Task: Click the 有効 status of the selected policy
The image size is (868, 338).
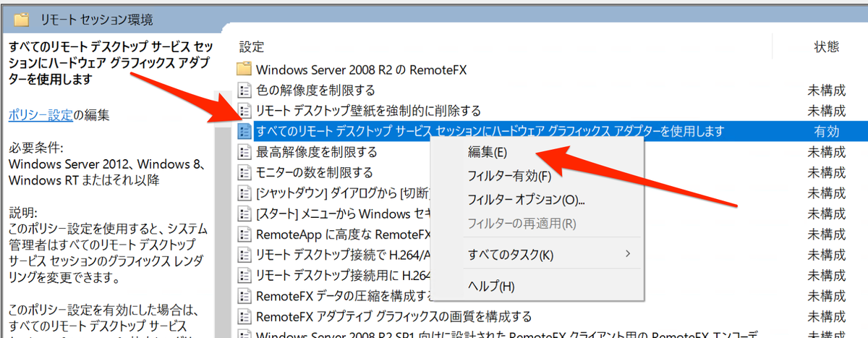Action: tap(827, 131)
